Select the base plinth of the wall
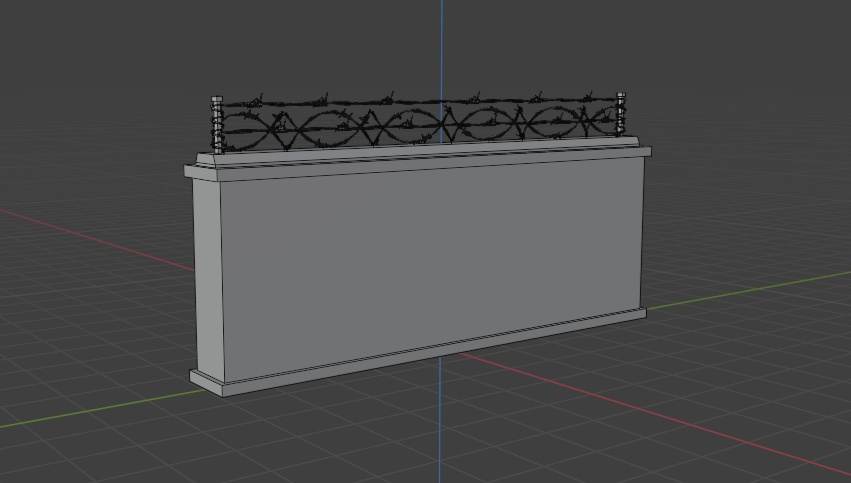This screenshot has width=851, height=483. coord(418,353)
